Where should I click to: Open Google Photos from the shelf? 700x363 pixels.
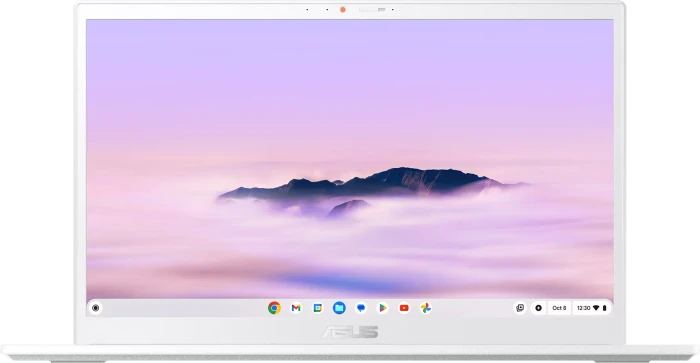[426, 308]
